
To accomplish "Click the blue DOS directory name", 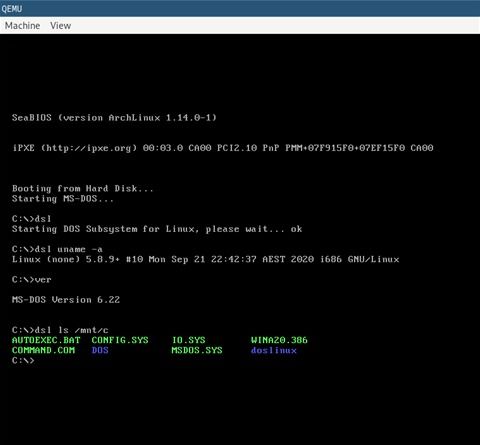I will click(100, 350).
